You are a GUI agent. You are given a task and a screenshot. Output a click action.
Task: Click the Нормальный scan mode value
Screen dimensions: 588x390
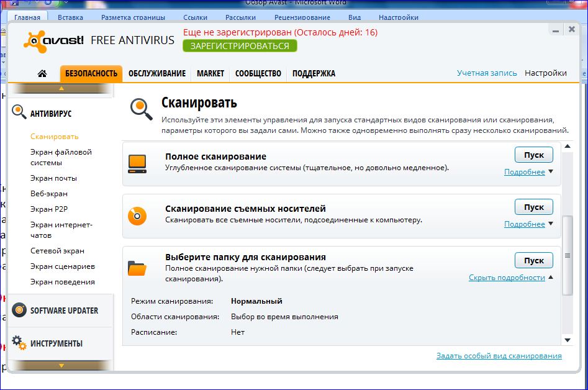pyautogui.click(x=256, y=301)
